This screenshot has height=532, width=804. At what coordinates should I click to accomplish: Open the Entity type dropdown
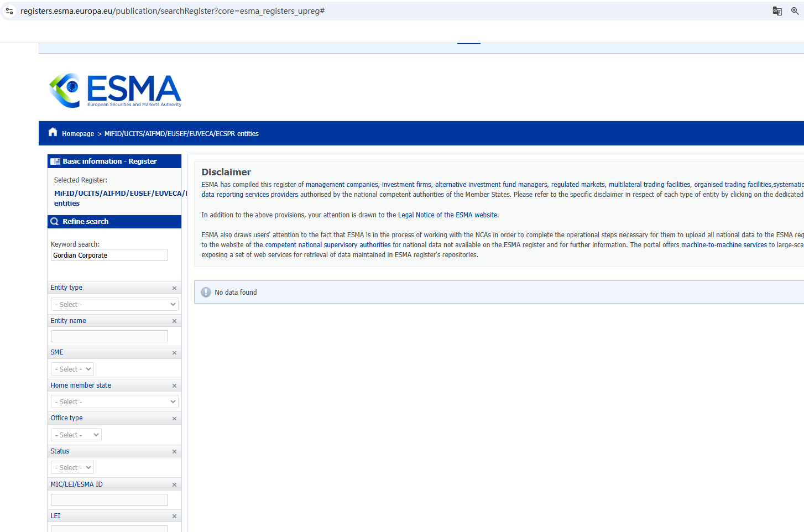tap(115, 305)
